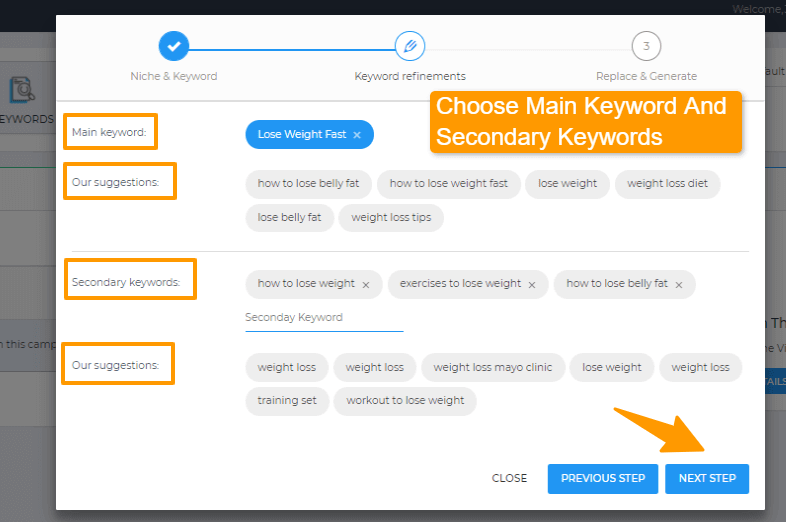
Task: Select 'how to lose belly fat' main suggestion
Action: point(309,184)
